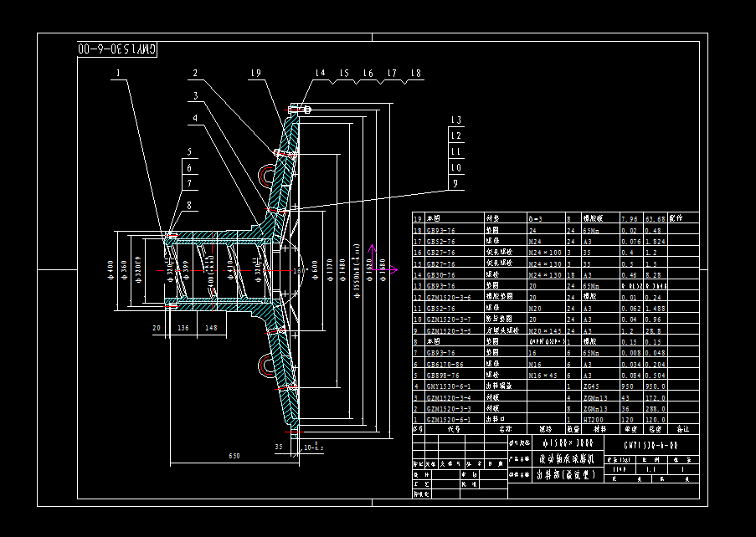Select callout number 1 above the section view

tap(118, 74)
